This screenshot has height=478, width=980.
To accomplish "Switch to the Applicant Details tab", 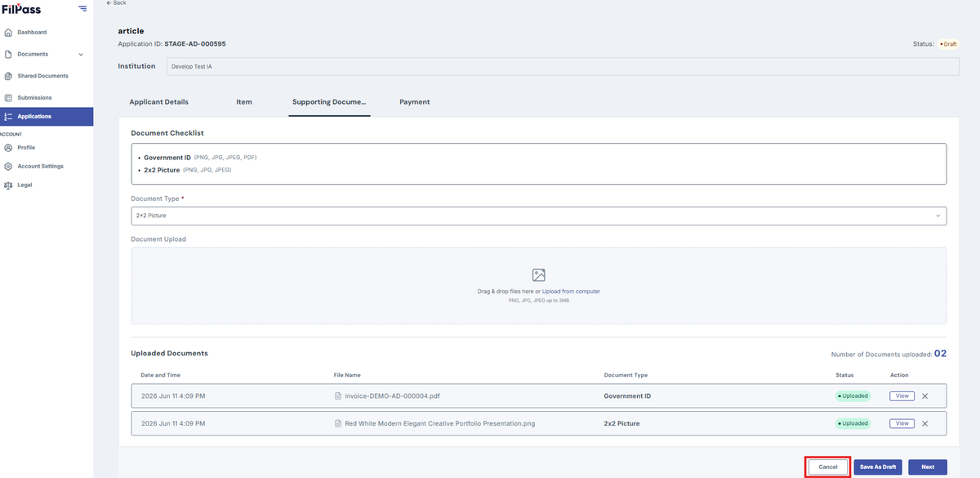I will (158, 102).
